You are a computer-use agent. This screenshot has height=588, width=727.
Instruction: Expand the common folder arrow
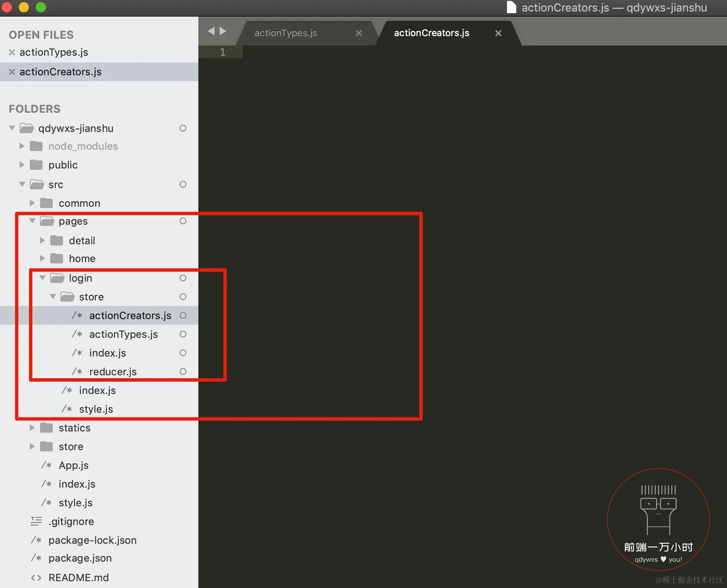[x=32, y=203]
